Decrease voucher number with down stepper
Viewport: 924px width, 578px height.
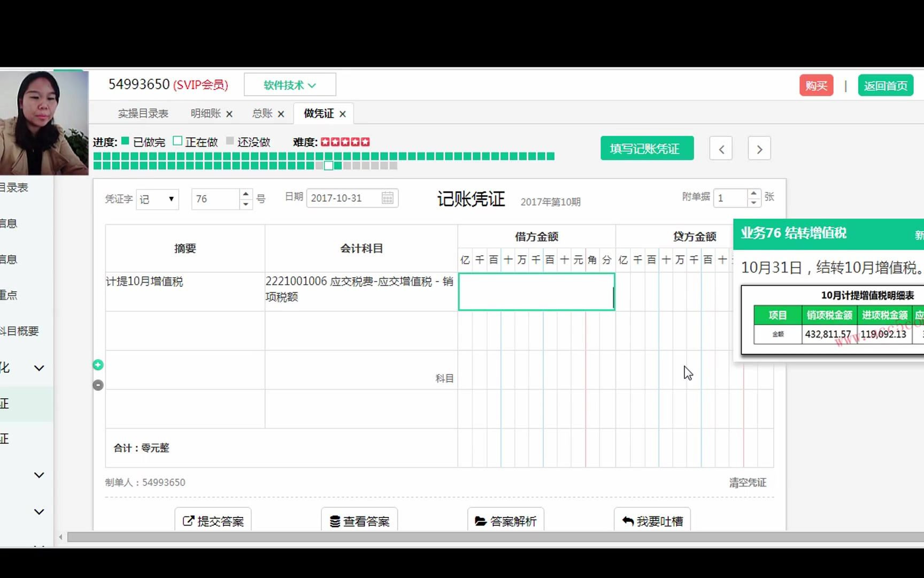click(x=245, y=204)
